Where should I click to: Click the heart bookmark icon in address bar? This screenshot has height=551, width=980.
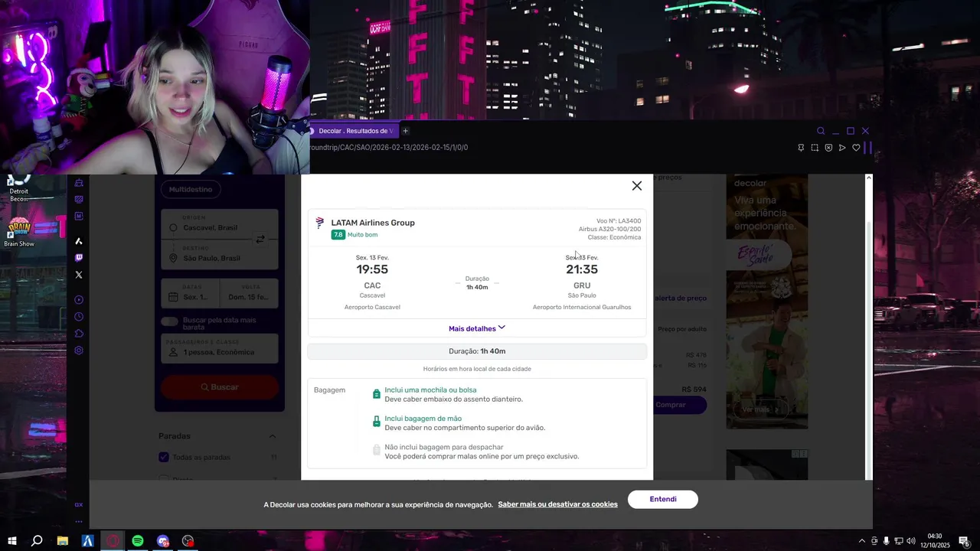pos(856,148)
